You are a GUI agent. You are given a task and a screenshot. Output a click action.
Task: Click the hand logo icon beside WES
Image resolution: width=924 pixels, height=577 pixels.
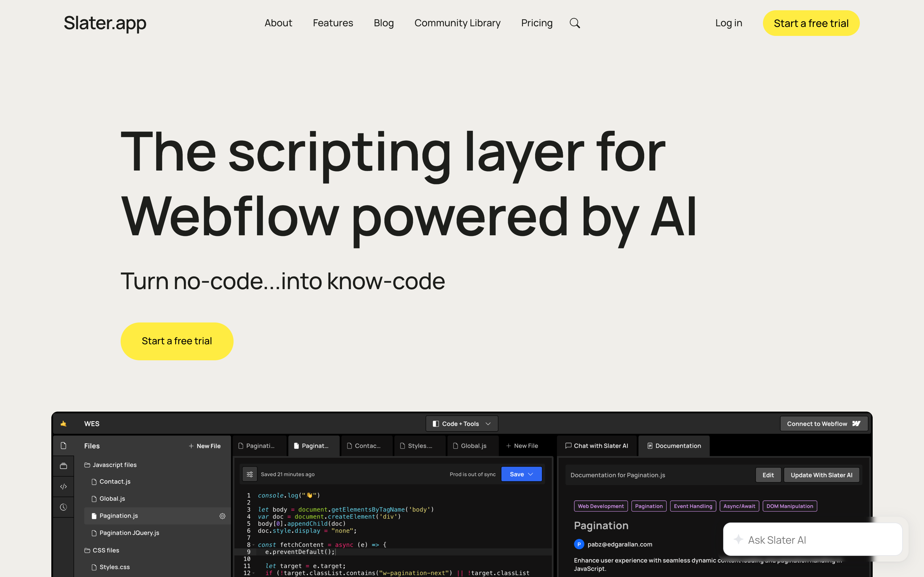click(64, 423)
